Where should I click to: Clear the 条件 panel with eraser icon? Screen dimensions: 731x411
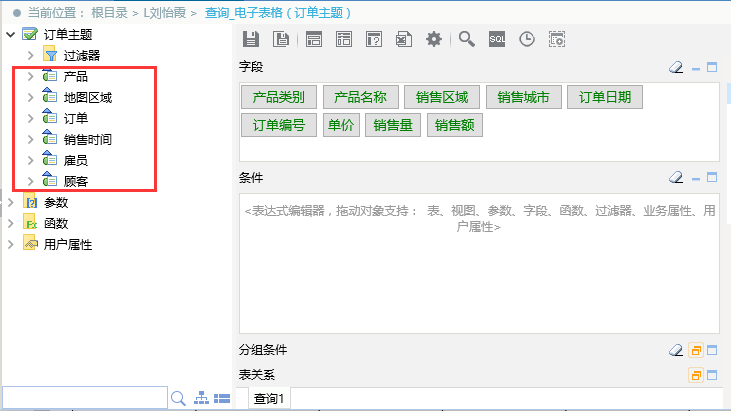(676, 178)
